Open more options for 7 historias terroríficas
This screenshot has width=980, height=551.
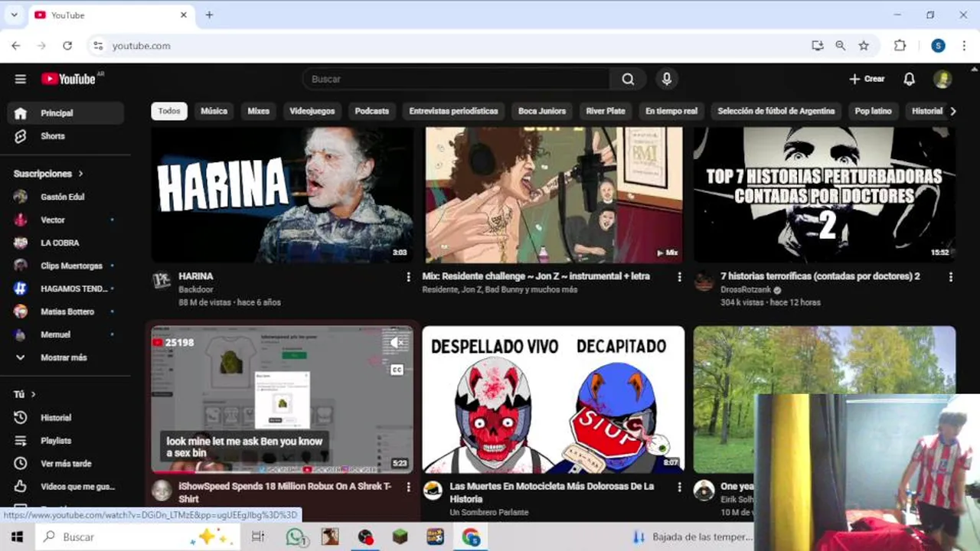point(950,277)
